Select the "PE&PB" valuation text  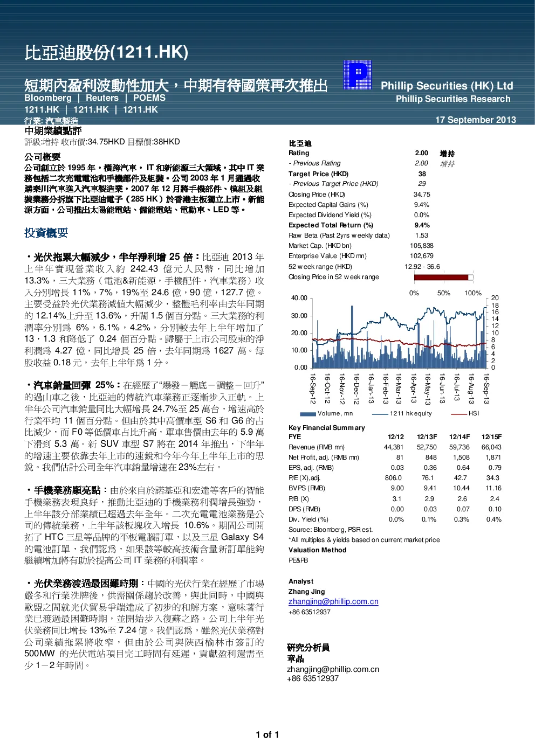tap(298, 560)
